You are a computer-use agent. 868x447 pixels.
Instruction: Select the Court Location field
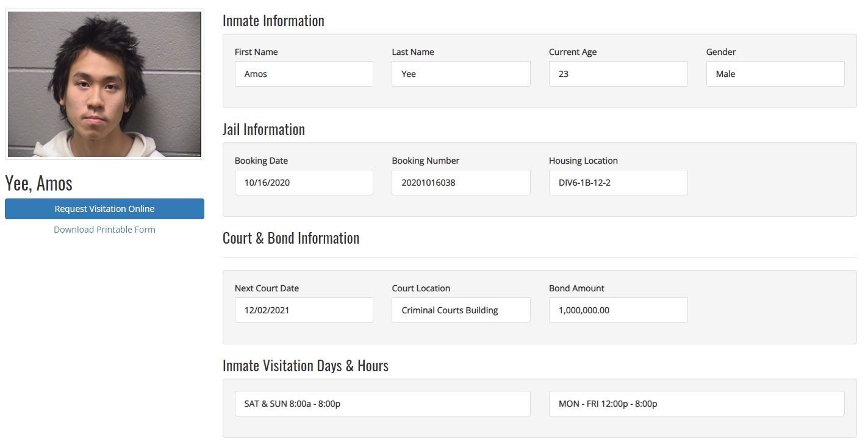coord(461,310)
